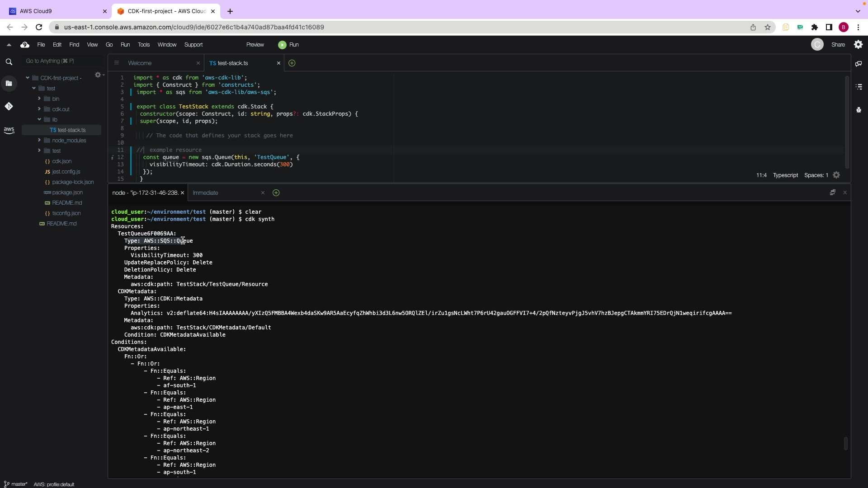Expand the node_modules folder
Screen dimensions: 868x488
pyautogui.click(x=39, y=141)
